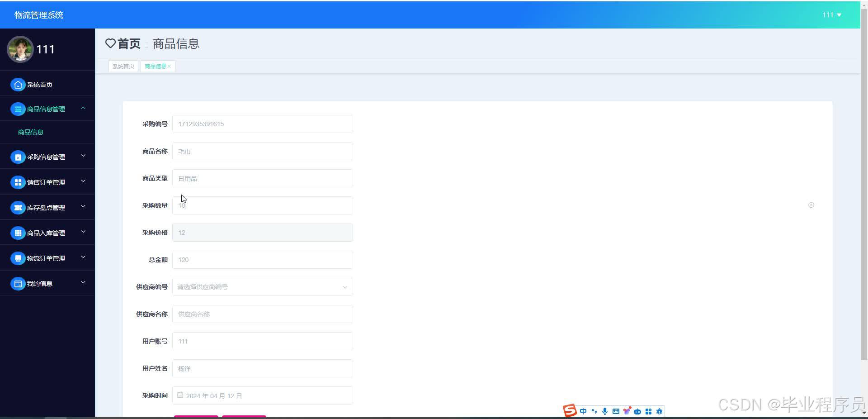This screenshot has height=419, width=868.
Task: Expand the 商品入库管理 chevron
Action: (83, 232)
